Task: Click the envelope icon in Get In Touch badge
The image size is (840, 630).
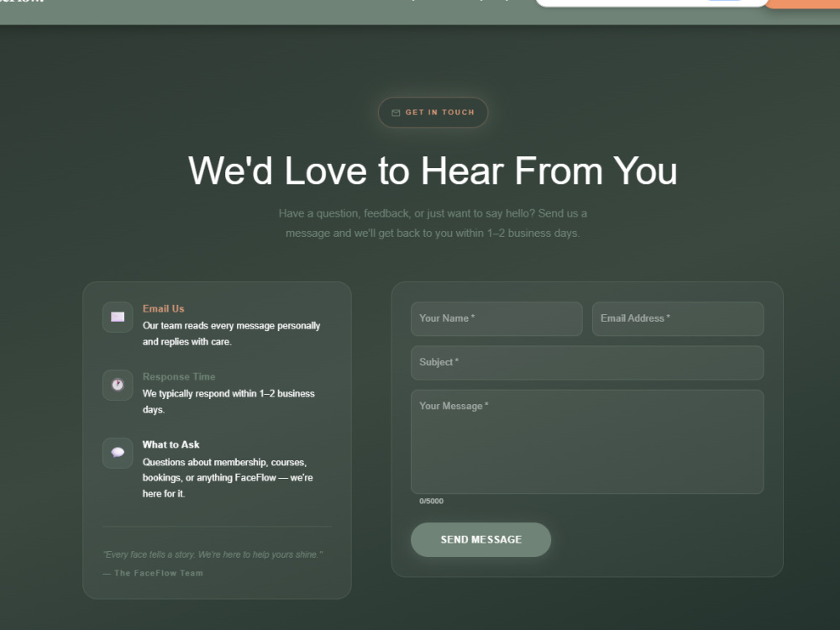Action: 396,113
